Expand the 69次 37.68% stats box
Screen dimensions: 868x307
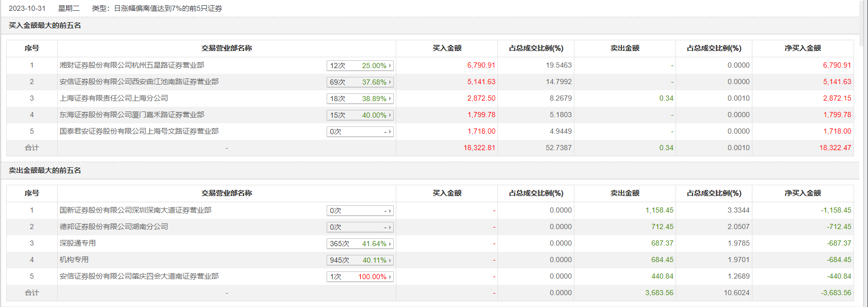(x=360, y=82)
